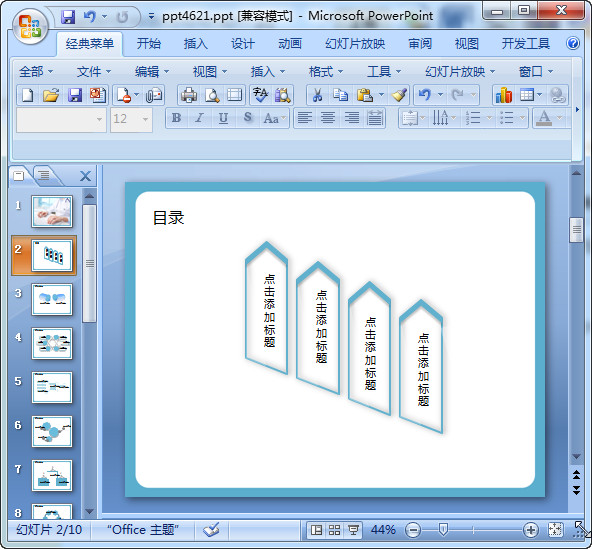The height and width of the screenshot is (549, 592).
Task: Click the Office button logo
Action: [30, 26]
